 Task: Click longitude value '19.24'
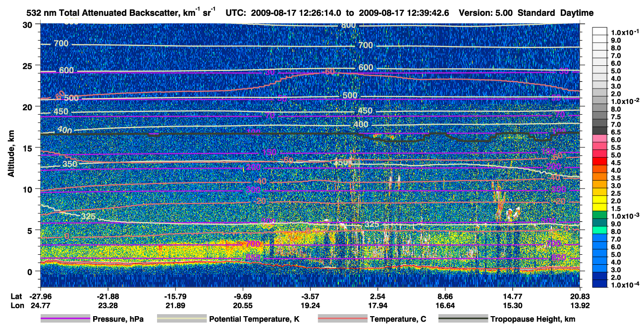[310, 306]
